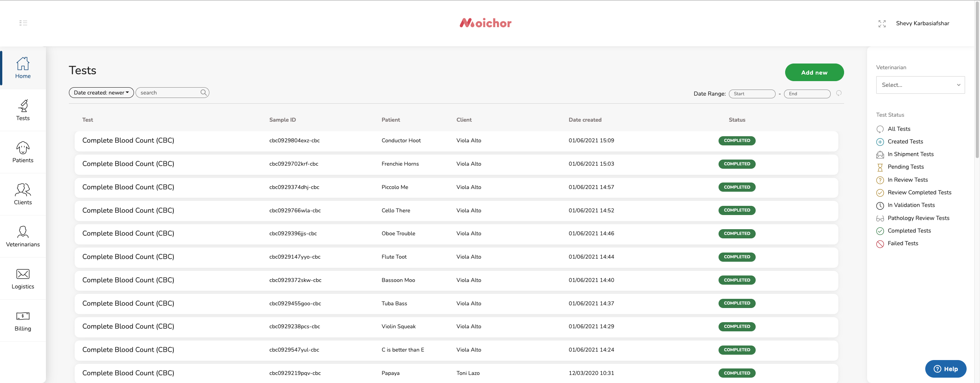Click sample ID cbc0929804exz-cbc
The width and height of the screenshot is (980, 383).
tap(294, 140)
